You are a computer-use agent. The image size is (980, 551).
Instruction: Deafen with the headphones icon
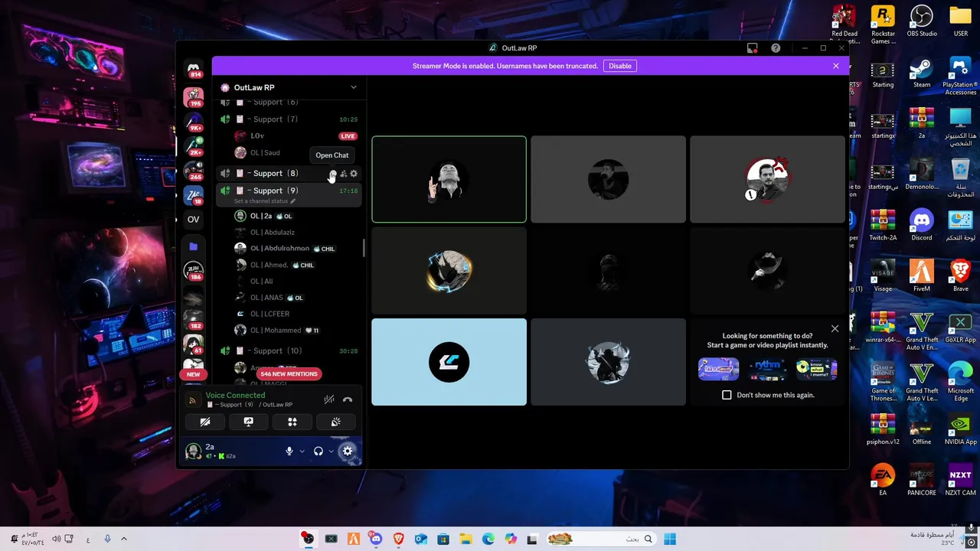click(318, 452)
